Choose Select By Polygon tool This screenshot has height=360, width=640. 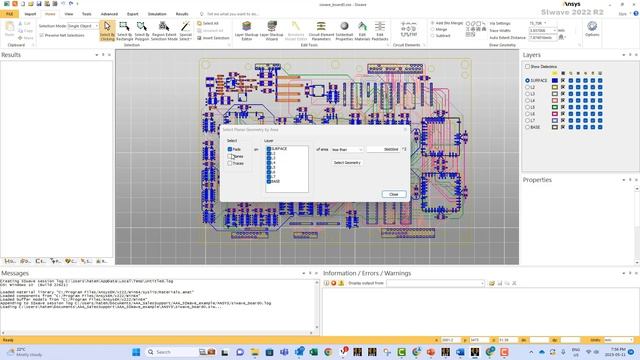pyautogui.click(x=142, y=31)
